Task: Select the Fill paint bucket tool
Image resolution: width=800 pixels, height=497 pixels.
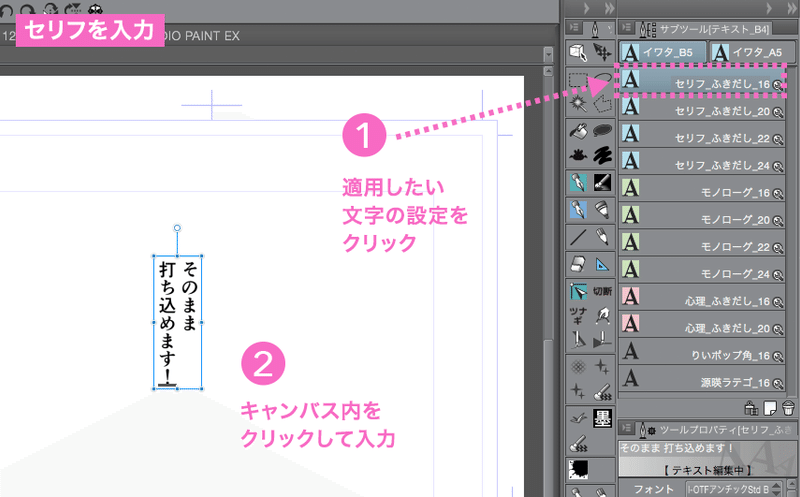Action: (578, 131)
